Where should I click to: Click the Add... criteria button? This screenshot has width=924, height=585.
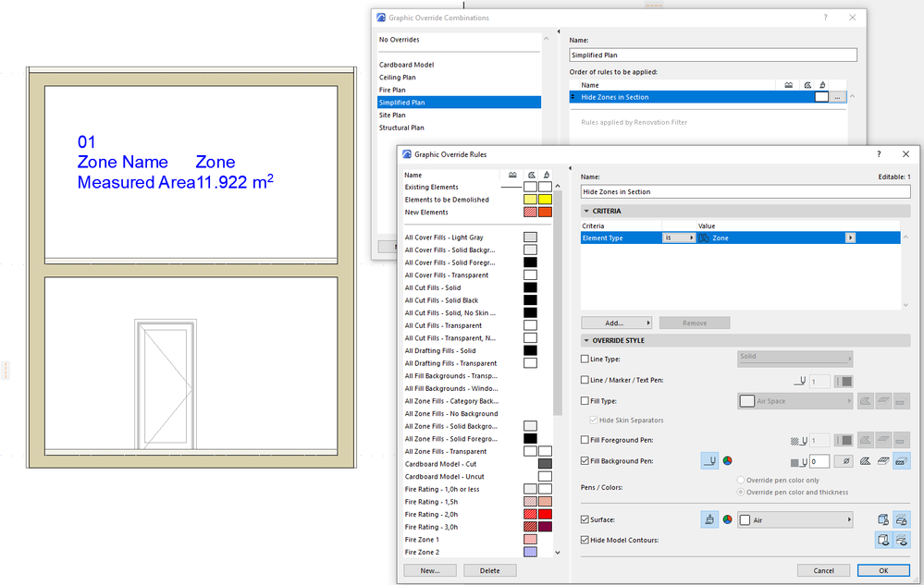tap(616, 323)
